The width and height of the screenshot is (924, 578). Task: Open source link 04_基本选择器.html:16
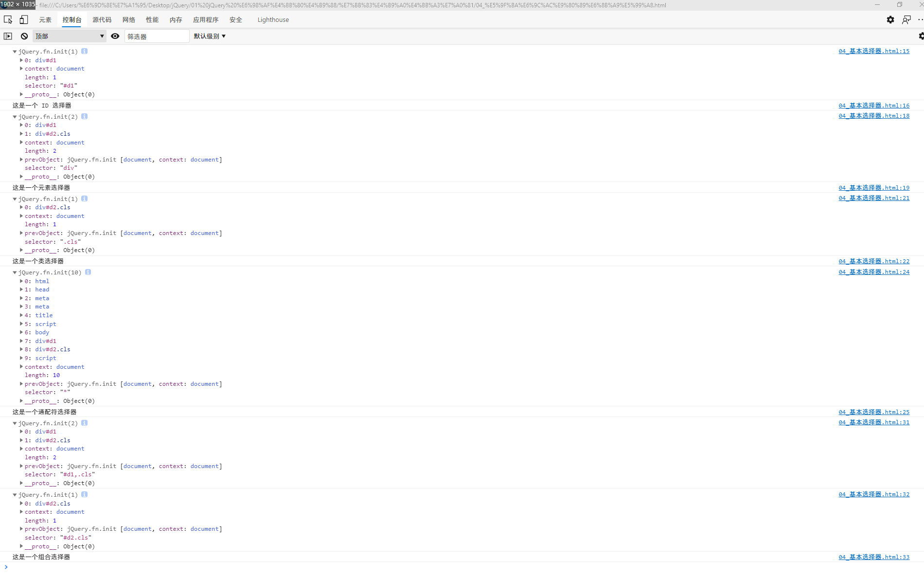pyautogui.click(x=874, y=106)
